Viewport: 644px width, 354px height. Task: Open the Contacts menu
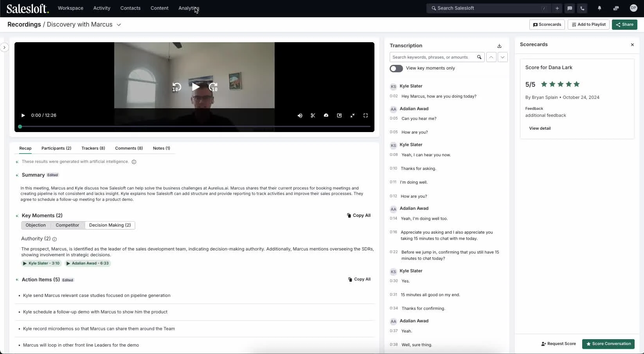point(130,8)
